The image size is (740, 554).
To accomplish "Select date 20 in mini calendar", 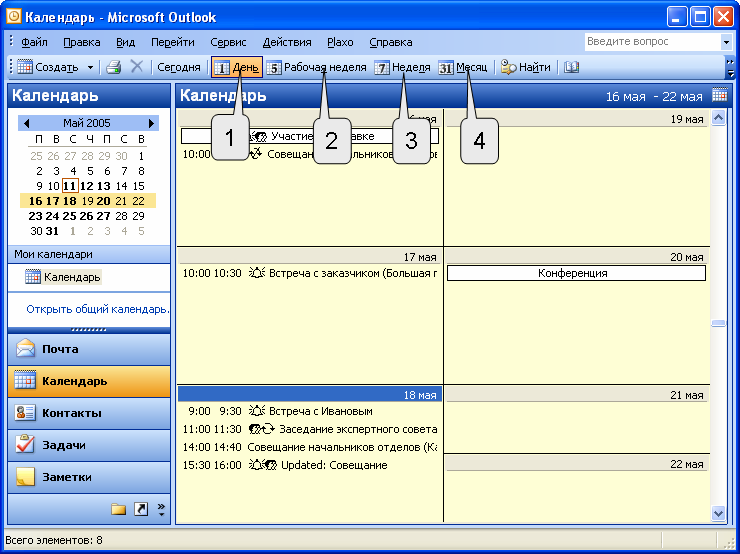I will [x=103, y=201].
